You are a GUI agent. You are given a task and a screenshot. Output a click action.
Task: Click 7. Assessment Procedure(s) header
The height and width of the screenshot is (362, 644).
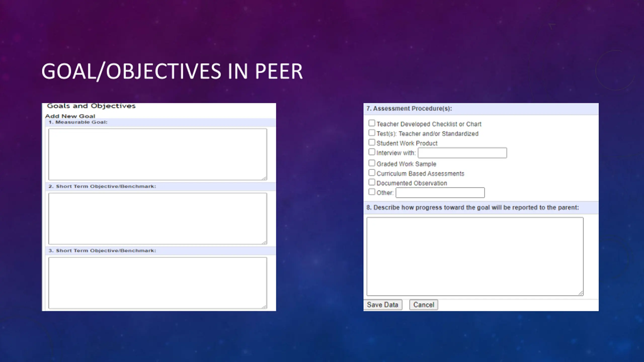click(409, 109)
